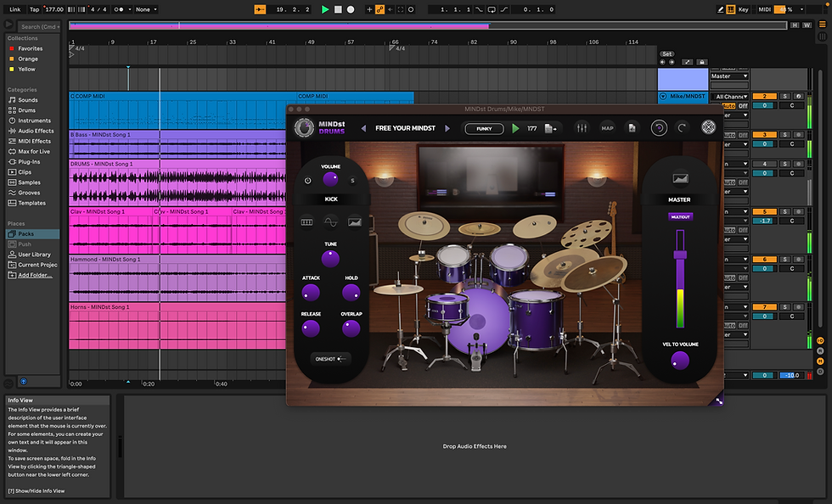Start playback with Ableton's green play button
Image resolution: width=832 pixels, height=504 pixels.
325,9
